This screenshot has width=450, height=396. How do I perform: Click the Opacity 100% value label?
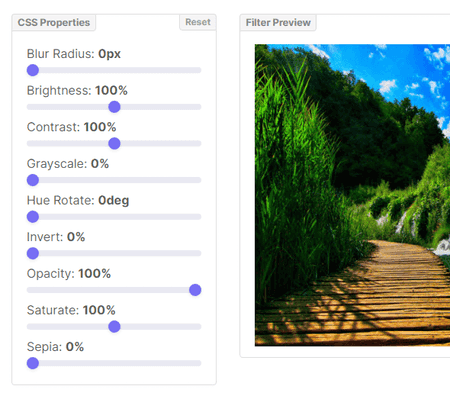[95, 274]
